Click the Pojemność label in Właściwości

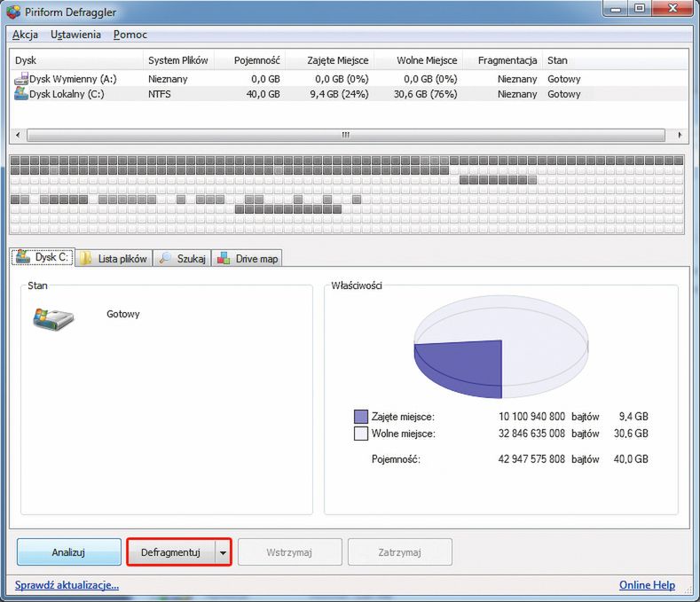(396, 458)
